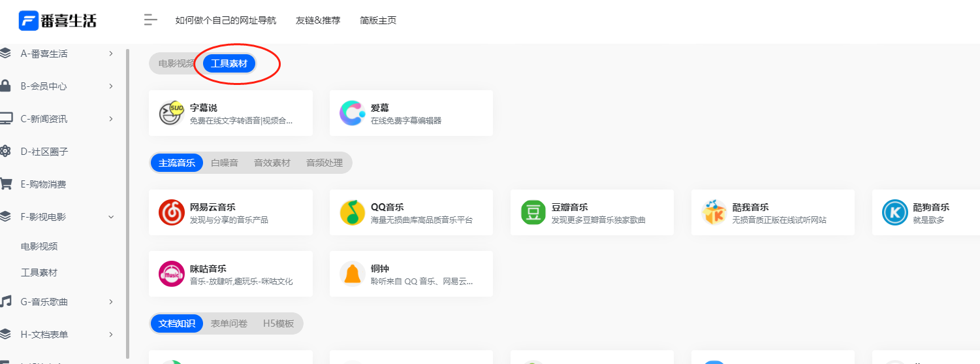This screenshot has width=980, height=364.
Task: Collapse the F-影视电影 chevron
Action: (111, 217)
